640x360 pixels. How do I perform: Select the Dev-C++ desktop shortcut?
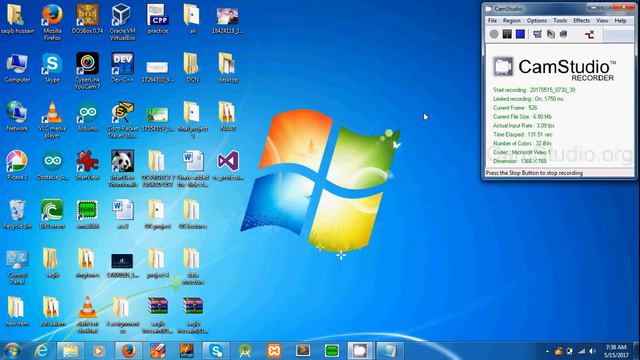click(x=122, y=68)
